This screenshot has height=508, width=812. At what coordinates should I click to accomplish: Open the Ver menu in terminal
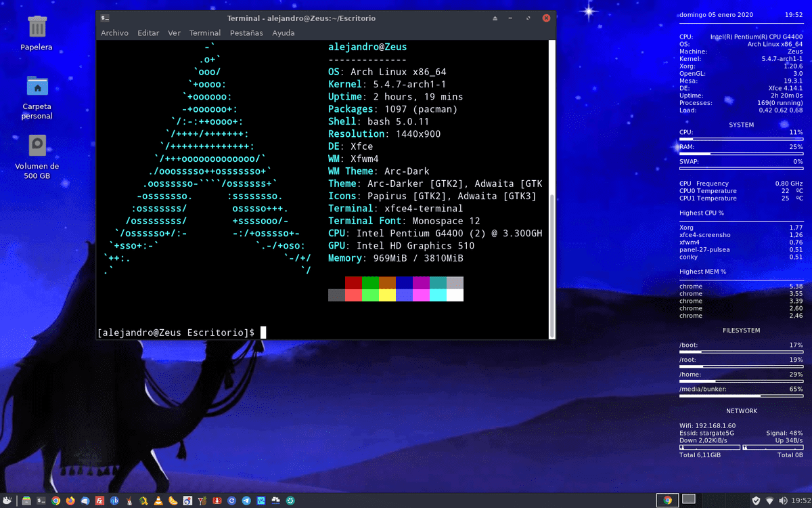pyautogui.click(x=174, y=33)
